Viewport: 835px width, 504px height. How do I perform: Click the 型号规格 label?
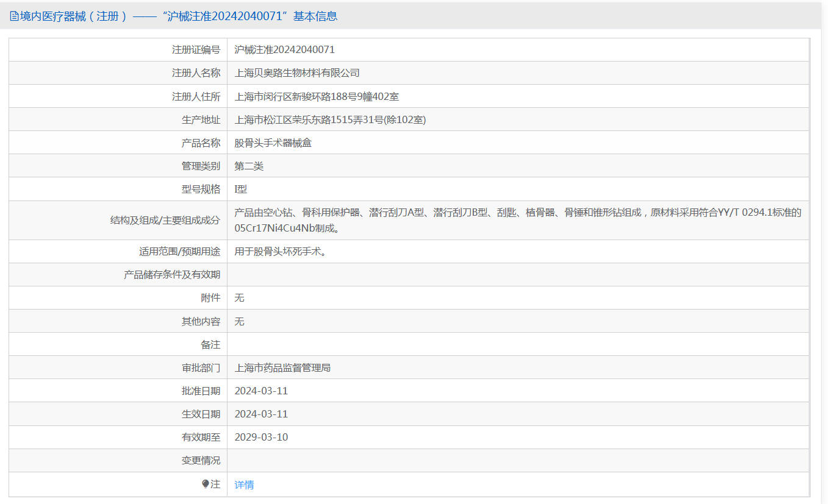(x=201, y=190)
